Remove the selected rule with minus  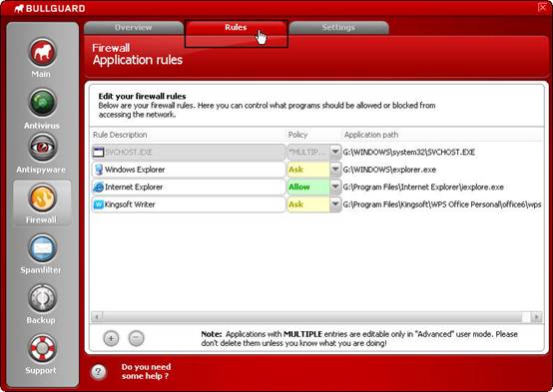(136, 338)
